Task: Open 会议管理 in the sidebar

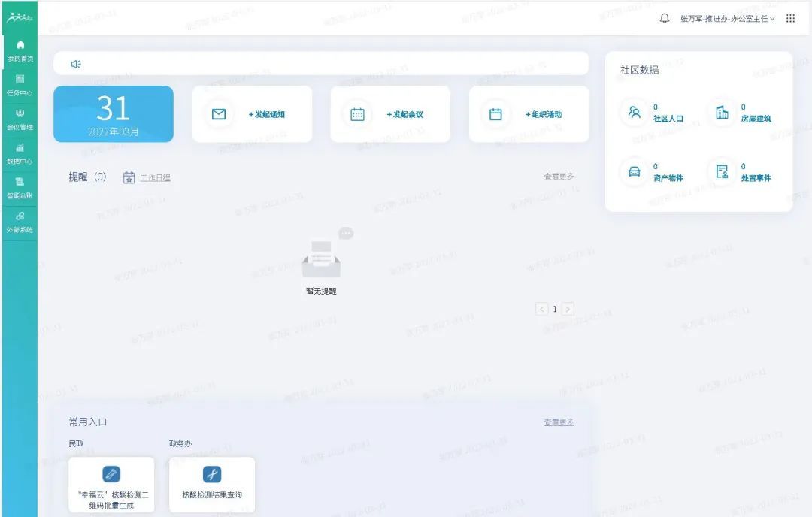Action: (x=20, y=119)
